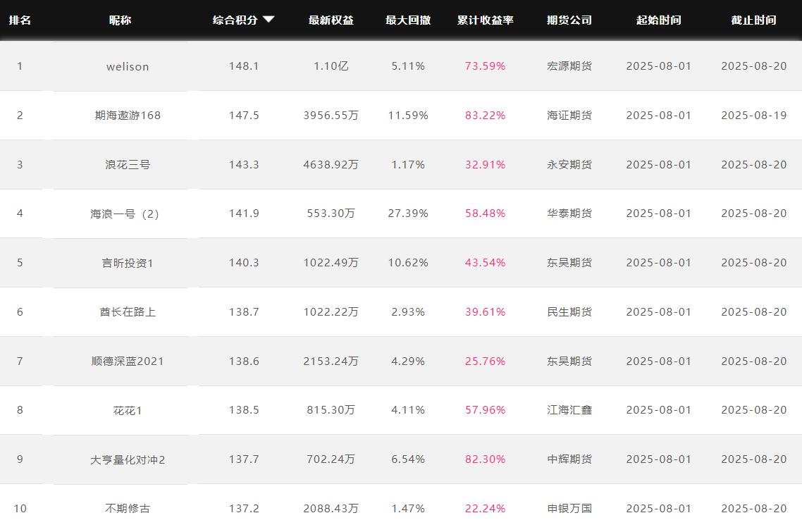802x532 pixels.
Task: Select the 141.9 score cell
Action: pos(244,214)
